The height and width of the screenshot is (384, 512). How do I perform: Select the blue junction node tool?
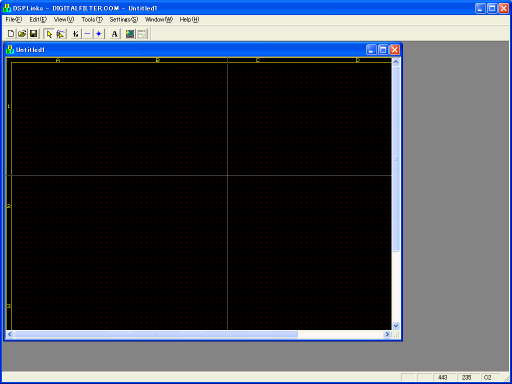(99, 34)
